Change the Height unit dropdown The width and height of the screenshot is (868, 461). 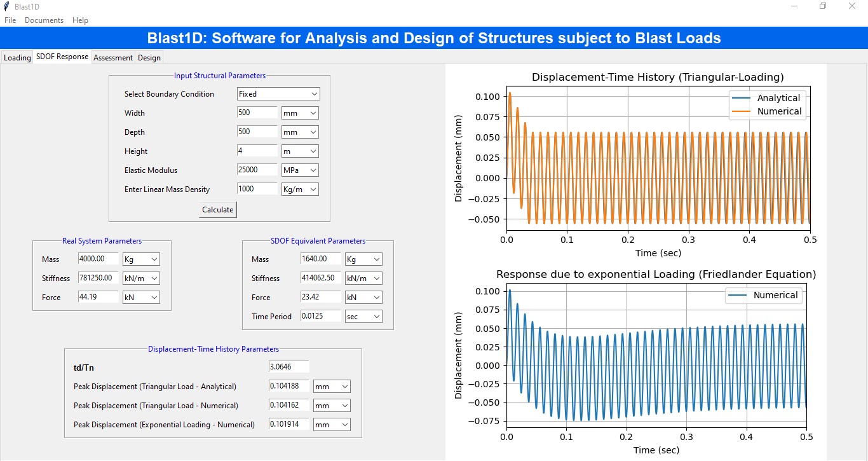pyautogui.click(x=300, y=151)
